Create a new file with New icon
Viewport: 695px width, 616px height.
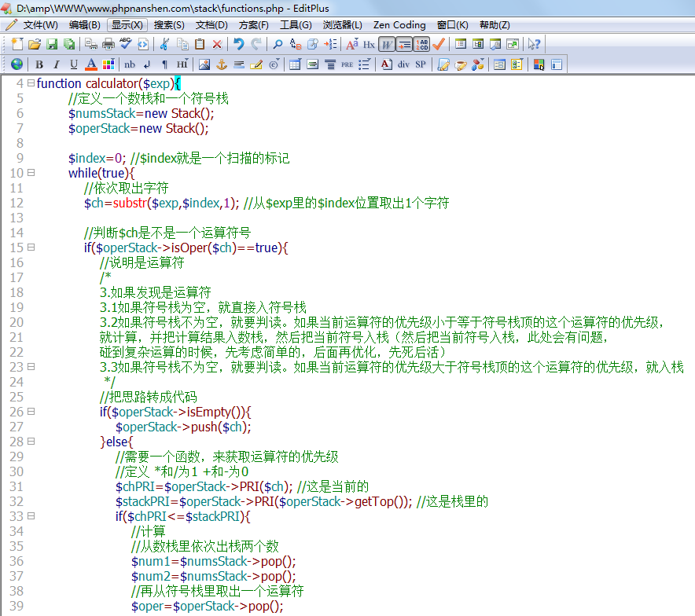(x=17, y=44)
